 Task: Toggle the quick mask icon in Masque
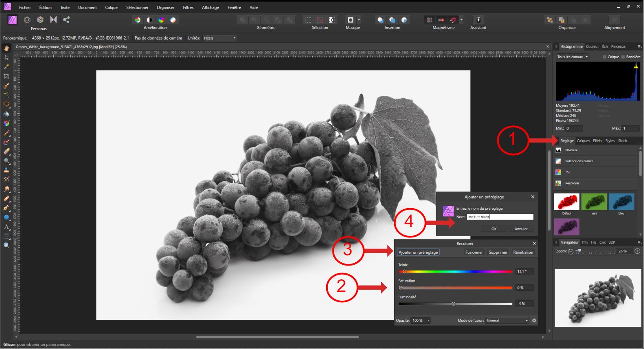coord(350,20)
